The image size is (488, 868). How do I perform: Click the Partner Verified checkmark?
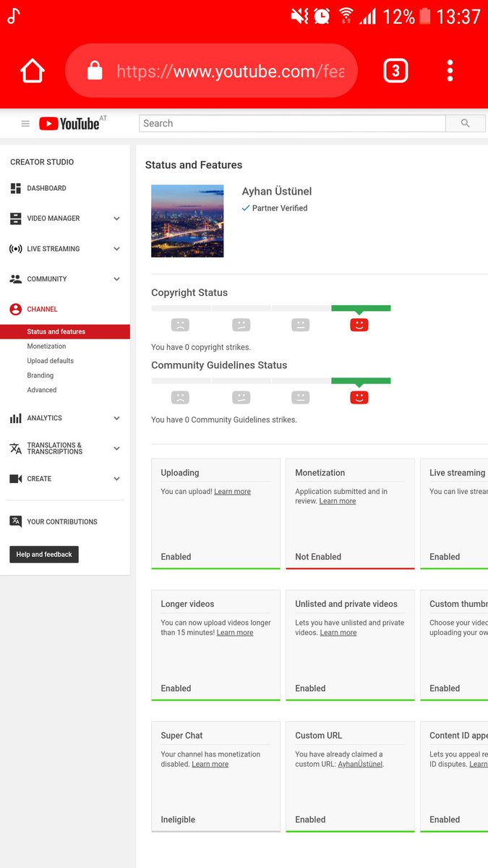(246, 208)
